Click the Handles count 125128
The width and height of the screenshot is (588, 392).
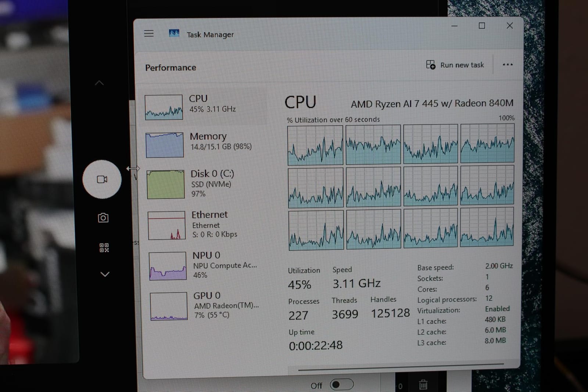[390, 313]
